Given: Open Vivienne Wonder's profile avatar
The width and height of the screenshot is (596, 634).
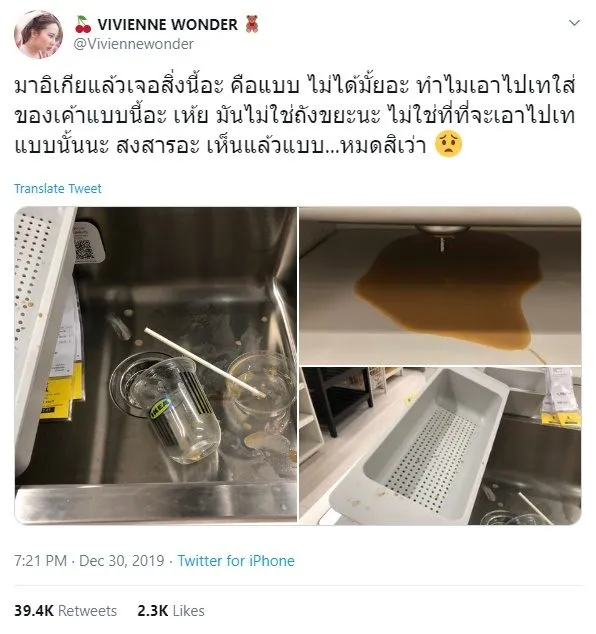Looking at the screenshot, I should [x=38, y=34].
